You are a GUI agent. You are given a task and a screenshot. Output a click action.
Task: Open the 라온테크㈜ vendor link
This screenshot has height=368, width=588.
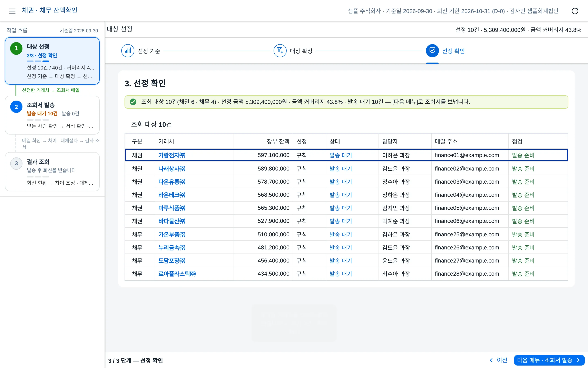tap(172, 195)
